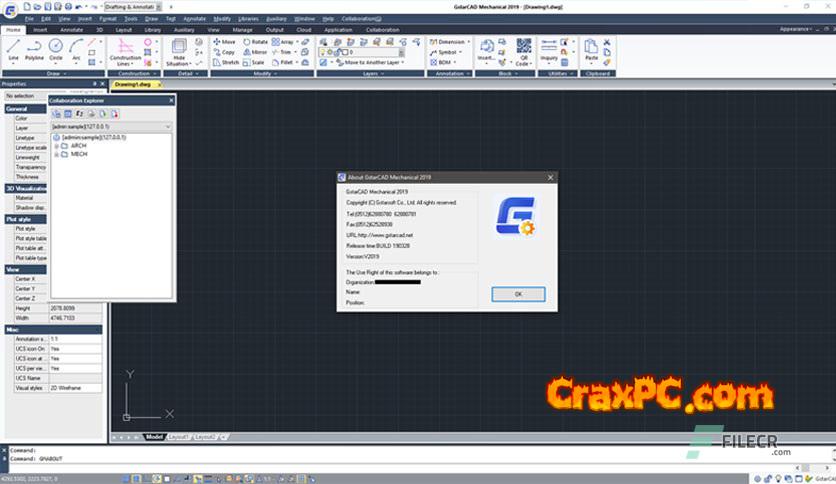This screenshot has width=836, height=484.
Task: Click the No selection box in Properties
Action: coord(25,96)
